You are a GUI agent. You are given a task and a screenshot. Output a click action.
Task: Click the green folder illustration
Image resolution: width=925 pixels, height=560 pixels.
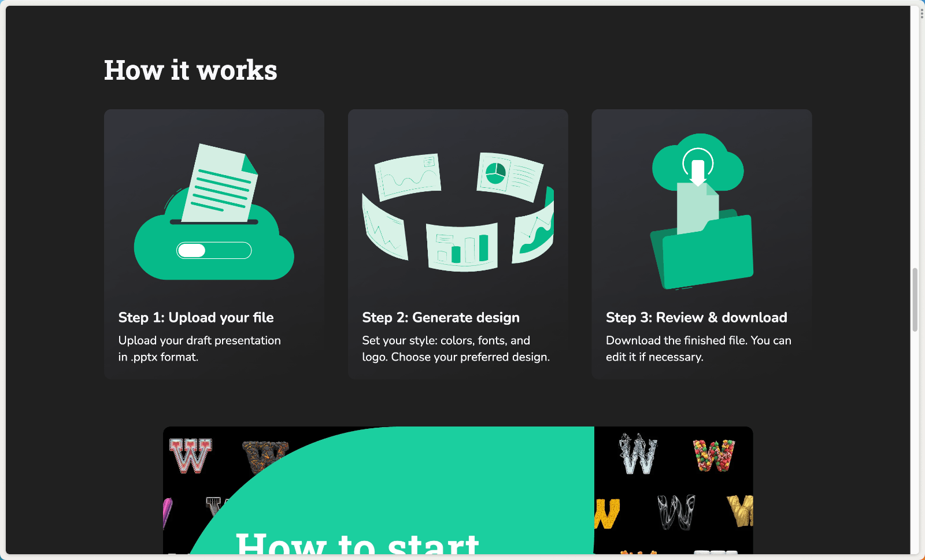tap(702, 250)
